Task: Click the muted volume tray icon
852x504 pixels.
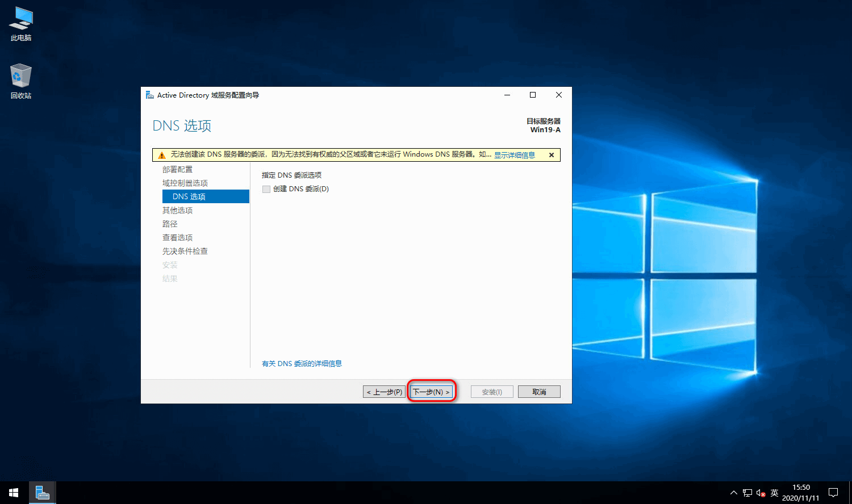Action: (x=761, y=493)
